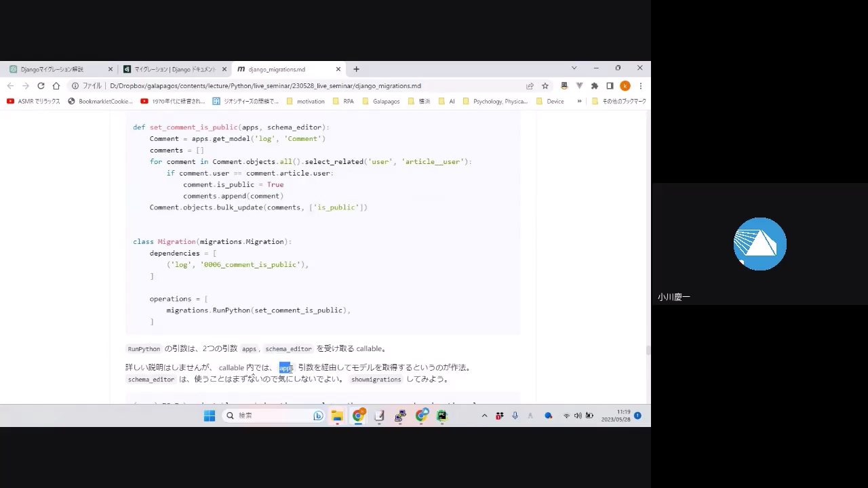Show hidden system tray icons
868x488 pixels.
pos(484,415)
